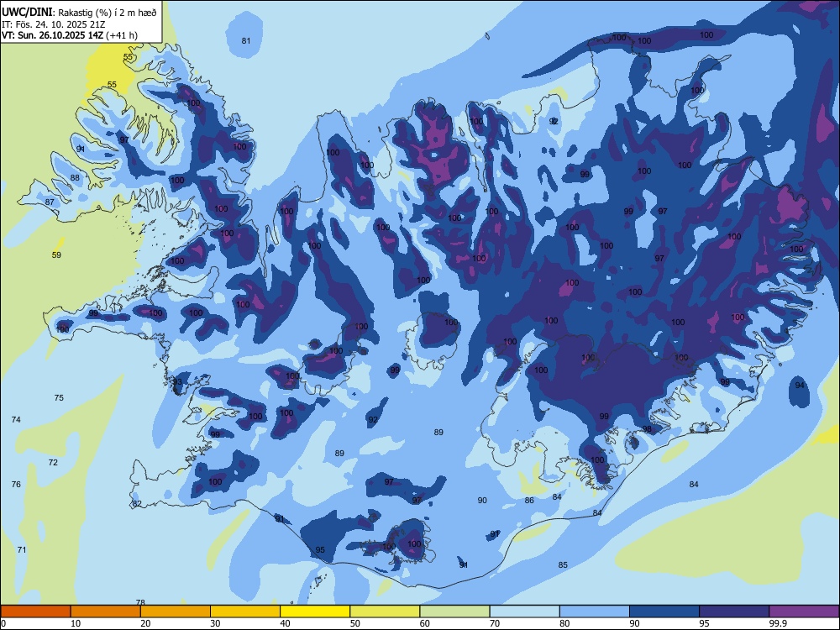Click the 'UWC/DINI' title text
This screenshot has width=840, height=630.
click(27, 12)
